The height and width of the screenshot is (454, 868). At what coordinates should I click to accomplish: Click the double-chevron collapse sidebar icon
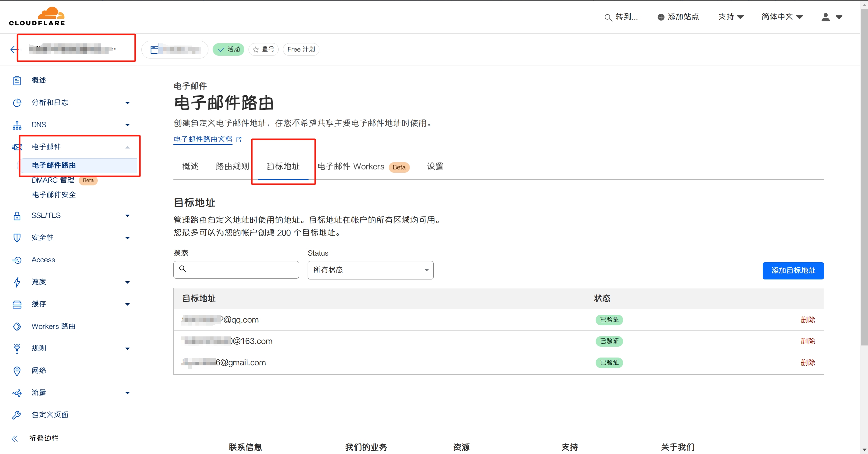pos(14,438)
